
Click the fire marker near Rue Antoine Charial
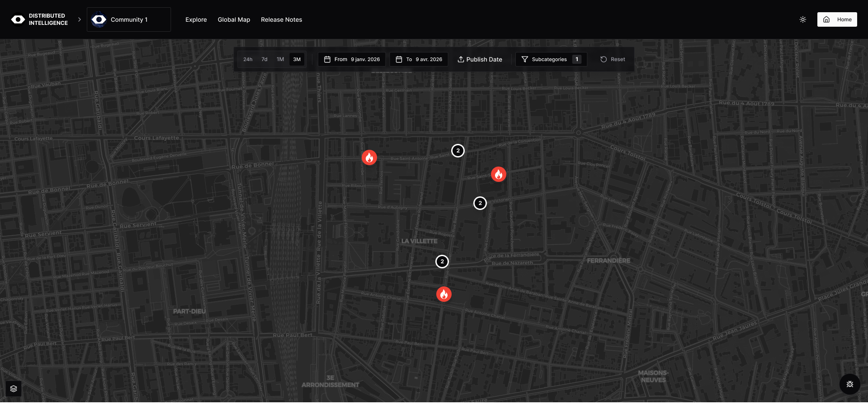click(x=443, y=294)
